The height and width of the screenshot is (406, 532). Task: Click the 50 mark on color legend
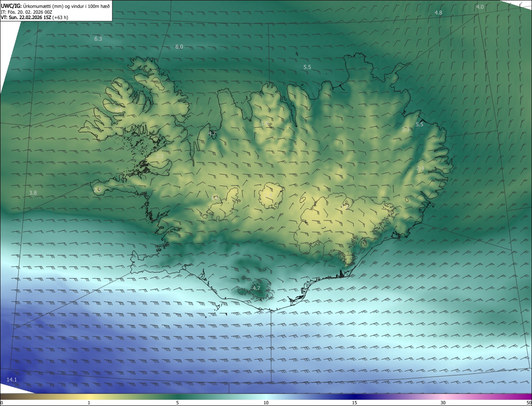529,403
